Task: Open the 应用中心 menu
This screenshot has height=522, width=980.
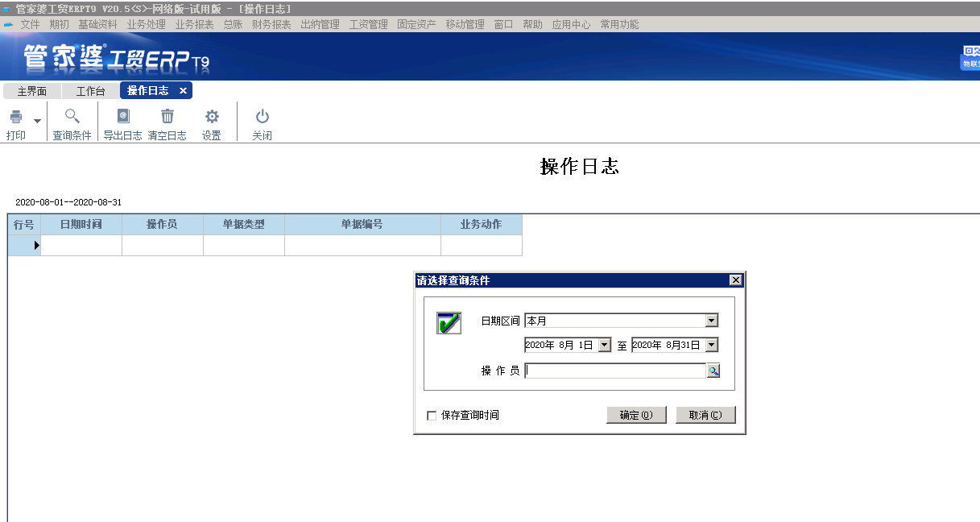Action: pos(571,24)
